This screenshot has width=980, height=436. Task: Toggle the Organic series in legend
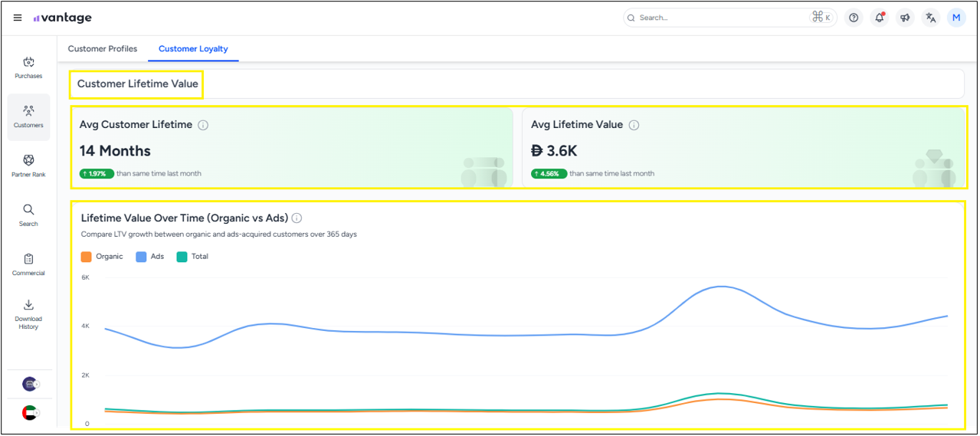(102, 257)
